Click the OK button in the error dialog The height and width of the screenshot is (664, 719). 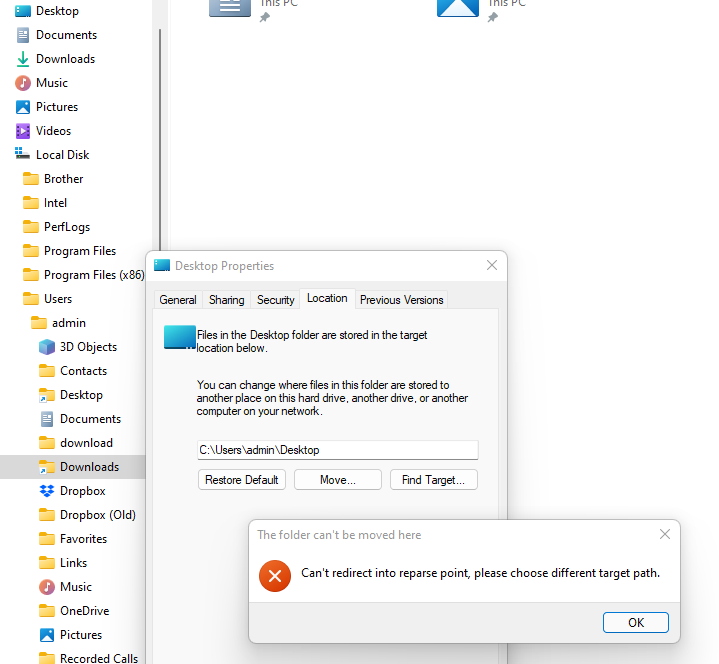point(636,622)
